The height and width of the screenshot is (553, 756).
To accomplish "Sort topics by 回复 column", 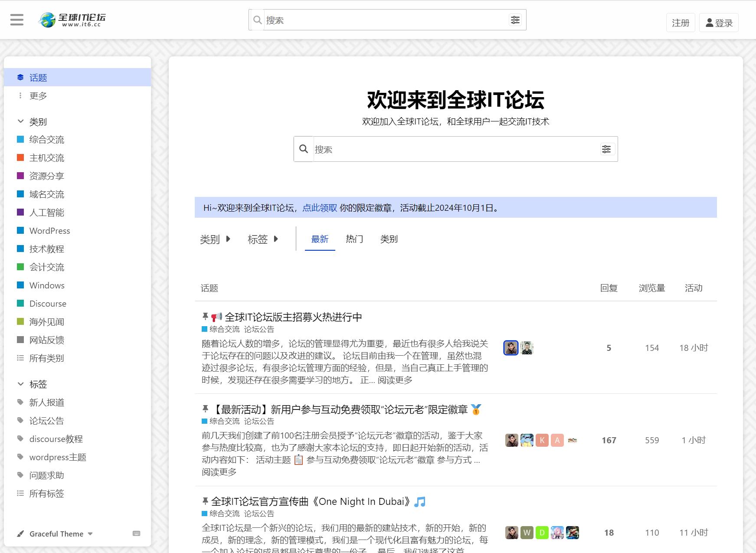I will point(609,288).
